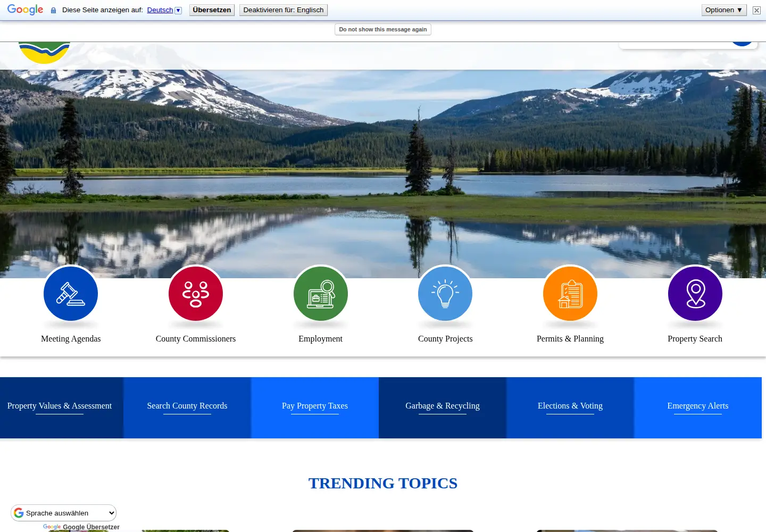This screenshot has height=532, width=766.
Task: Click the Permits & Planning text label
Action: pyautogui.click(x=570, y=339)
